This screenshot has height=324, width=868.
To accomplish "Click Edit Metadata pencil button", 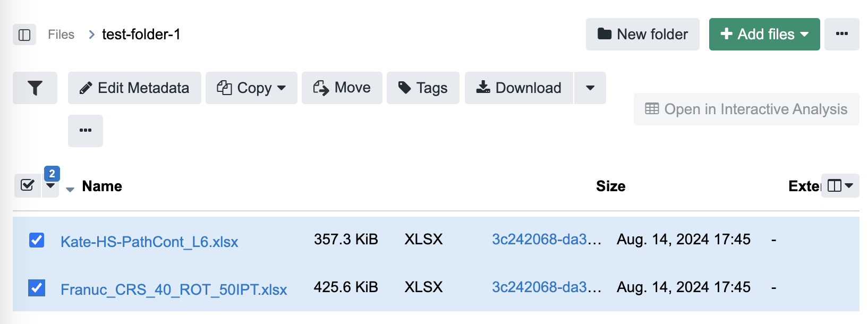I will tap(134, 88).
